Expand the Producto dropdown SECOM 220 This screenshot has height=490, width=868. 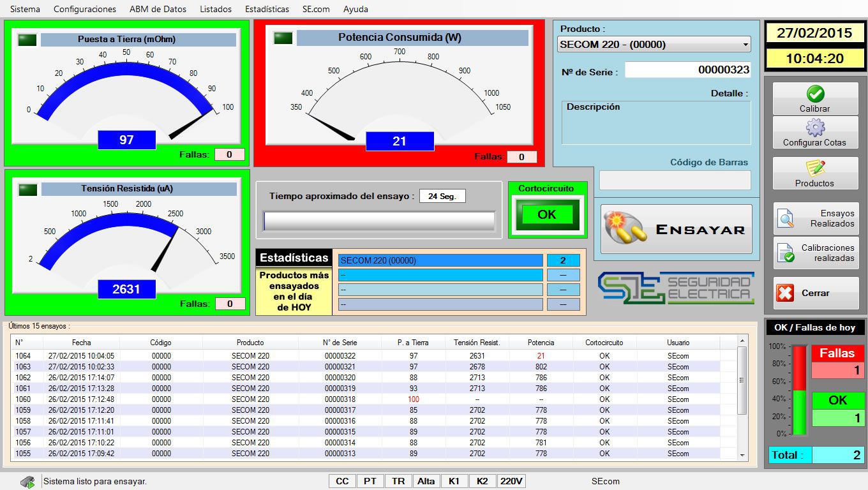[x=745, y=45]
